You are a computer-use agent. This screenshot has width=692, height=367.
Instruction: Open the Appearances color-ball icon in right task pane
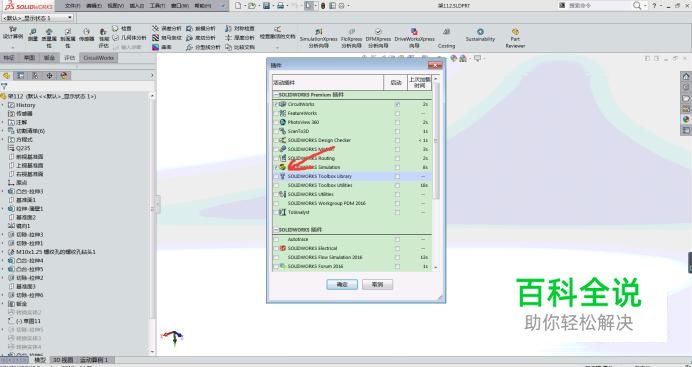[686, 119]
